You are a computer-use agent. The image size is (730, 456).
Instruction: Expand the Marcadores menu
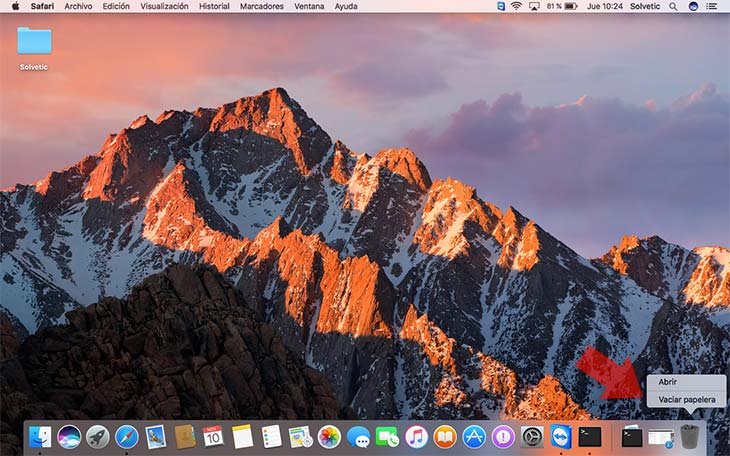point(261,6)
